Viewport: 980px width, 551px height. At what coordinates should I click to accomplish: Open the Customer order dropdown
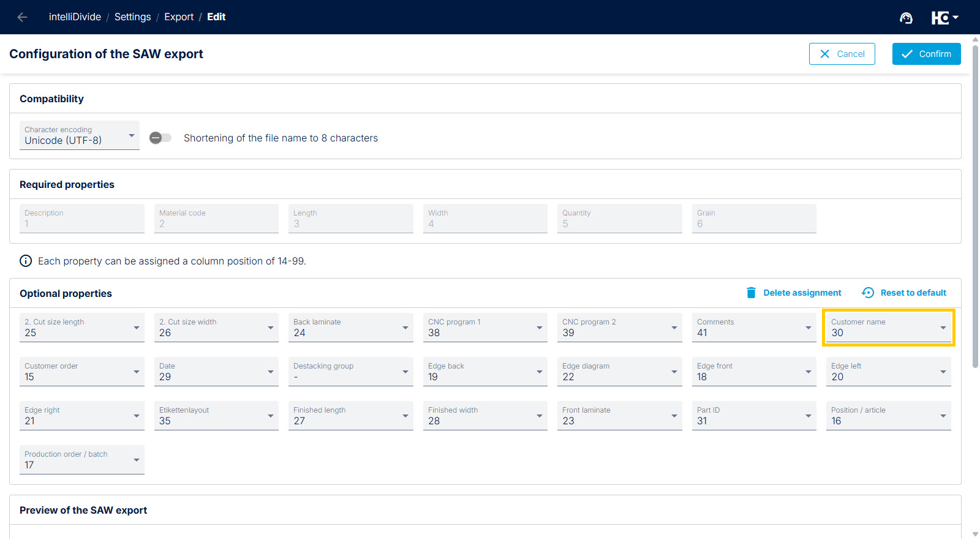pos(82,372)
